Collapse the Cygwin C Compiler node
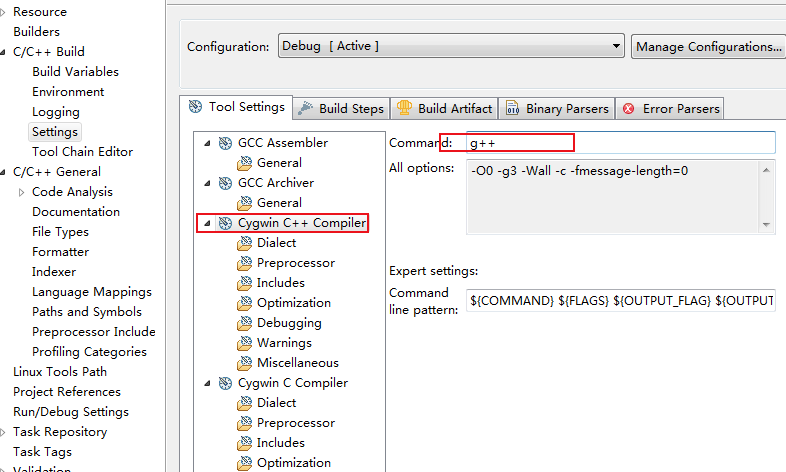 [x=207, y=383]
